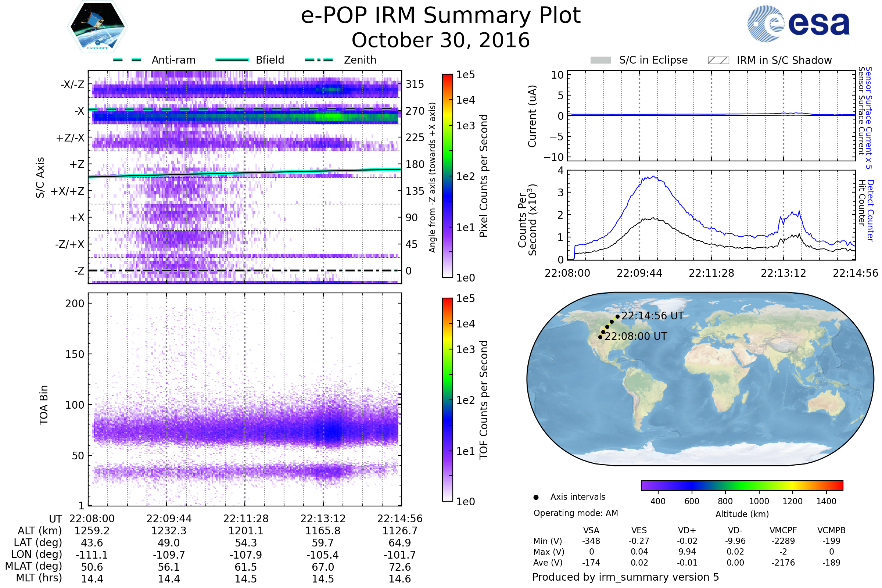Click the Produced by irm_summary version 5 text
Image resolution: width=882 pixels, height=588 pixels.
point(625,577)
